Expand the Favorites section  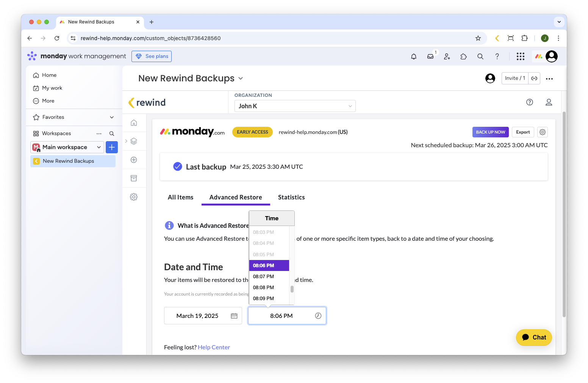pos(112,117)
